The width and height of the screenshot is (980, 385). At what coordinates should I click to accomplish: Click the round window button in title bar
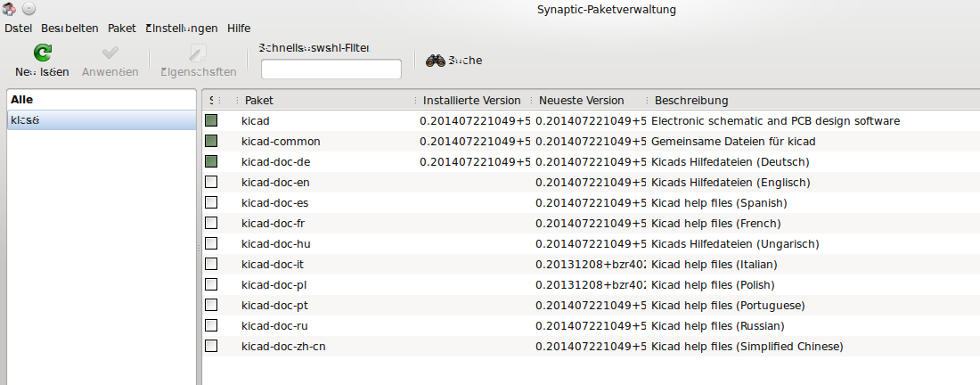click(29, 9)
